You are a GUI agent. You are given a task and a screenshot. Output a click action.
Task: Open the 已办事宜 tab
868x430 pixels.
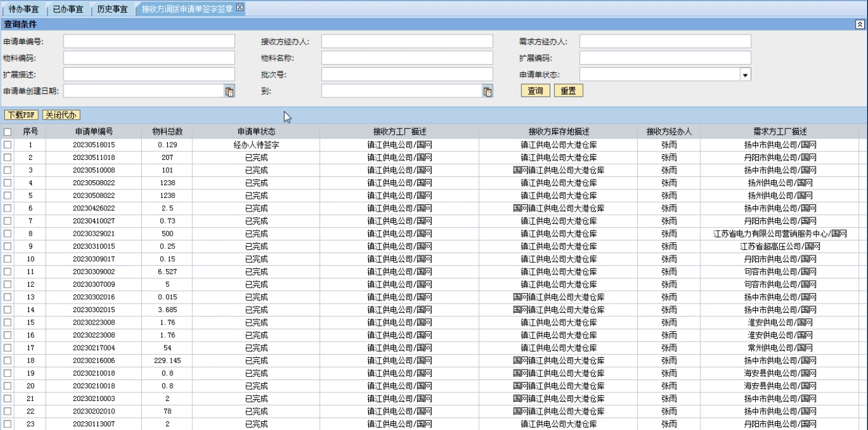click(x=68, y=9)
